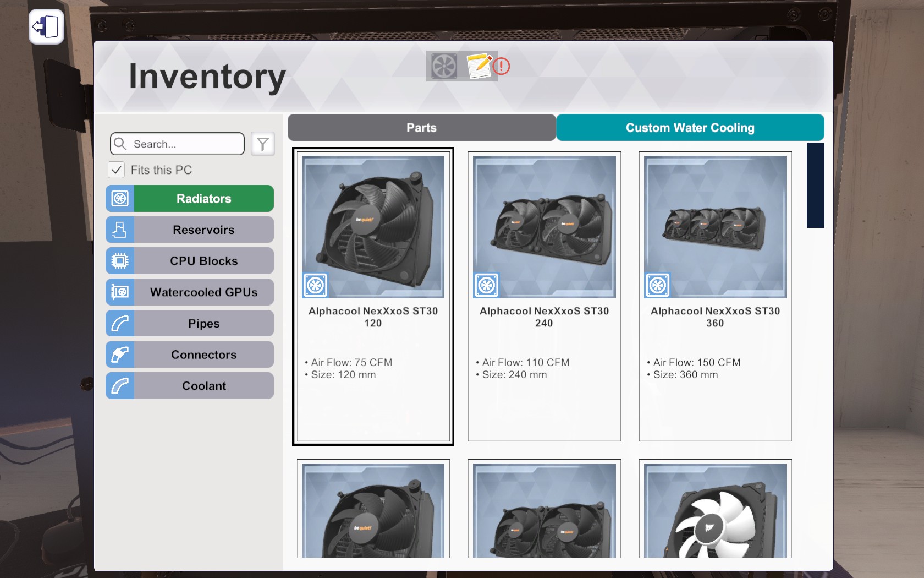The width and height of the screenshot is (924, 578).
Task: Click the "Alphacool NexXxoS ST30 240" name
Action: [544, 317]
